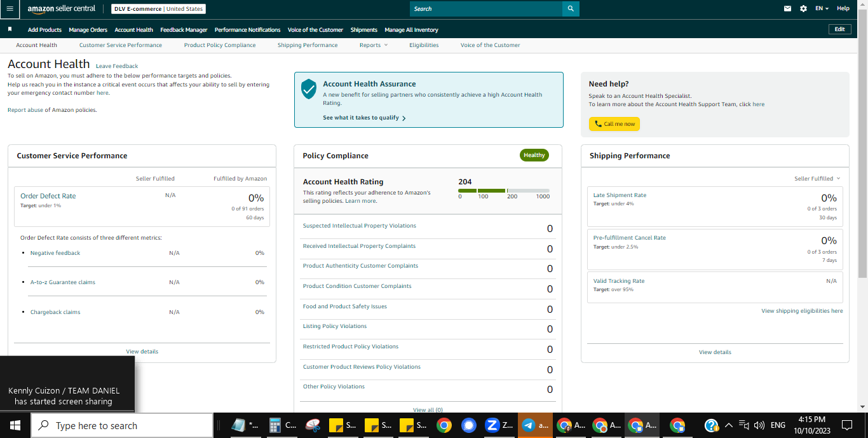Click the bookmark flag icon
This screenshot has width=868, height=438.
[10, 29]
